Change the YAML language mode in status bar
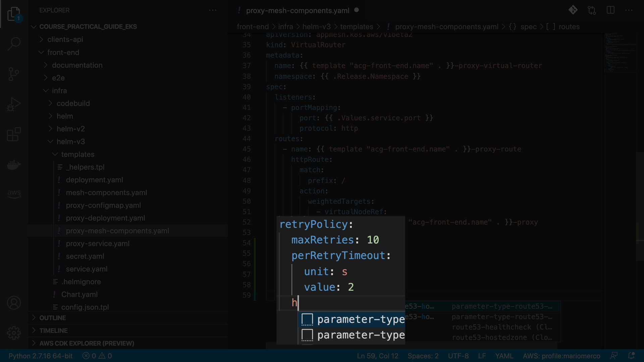The image size is (644, 362). pyautogui.click(x=504, y=356)
